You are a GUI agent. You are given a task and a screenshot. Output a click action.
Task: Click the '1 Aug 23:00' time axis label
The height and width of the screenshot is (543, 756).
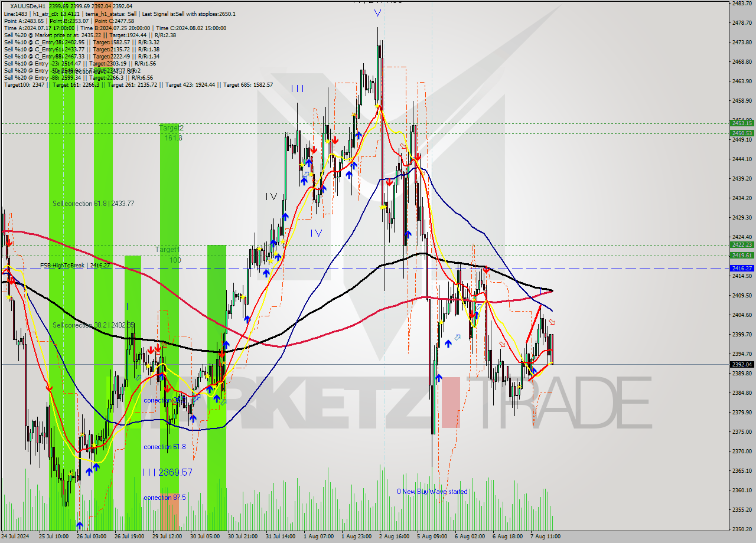[356, 537]
